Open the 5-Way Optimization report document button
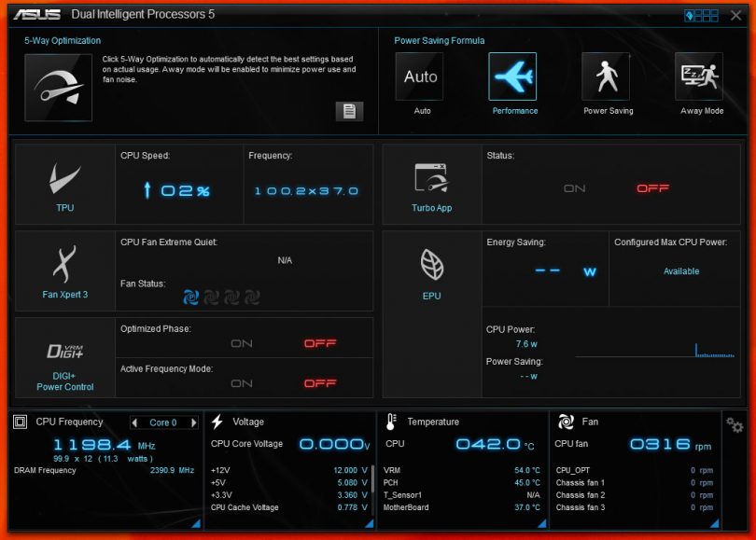 point(349,111)
